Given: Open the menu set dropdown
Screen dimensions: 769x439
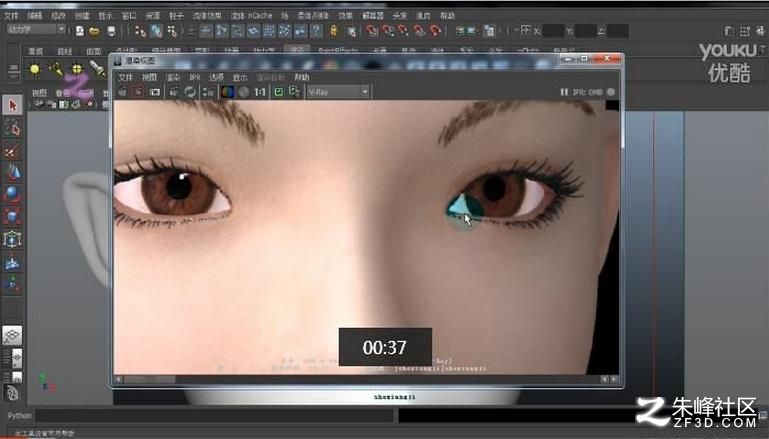Looking at the screenshot, I should 36,29.
